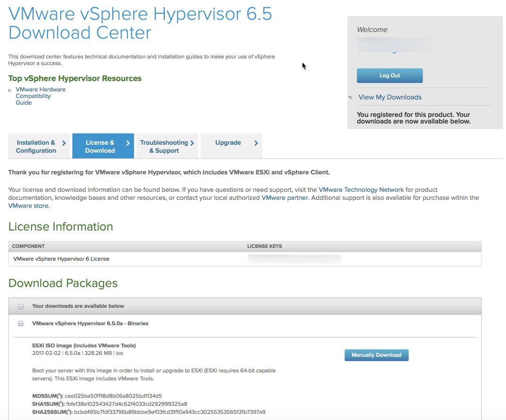The height and width of the screenshot is (420, 506).
Task: Click the arrow beside Troubleshooting & Support
Action: coord(192,143)
